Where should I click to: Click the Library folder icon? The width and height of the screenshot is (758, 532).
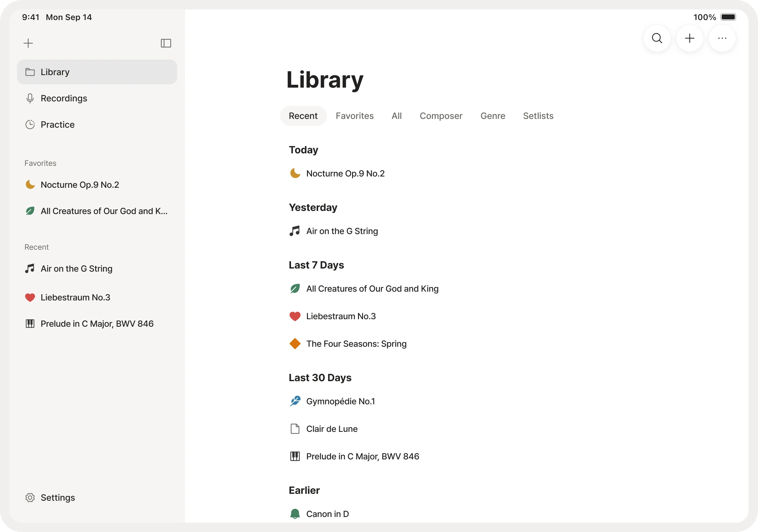30,72
